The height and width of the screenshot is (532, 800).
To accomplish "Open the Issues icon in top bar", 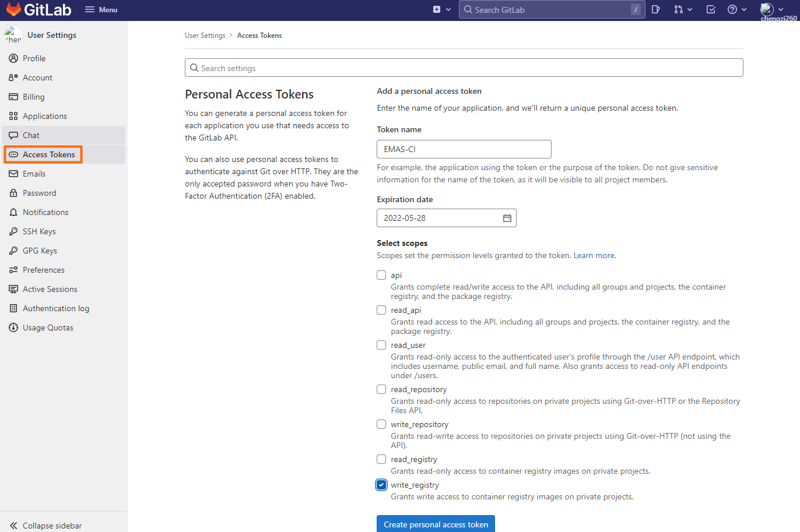I will pos(656,9).
